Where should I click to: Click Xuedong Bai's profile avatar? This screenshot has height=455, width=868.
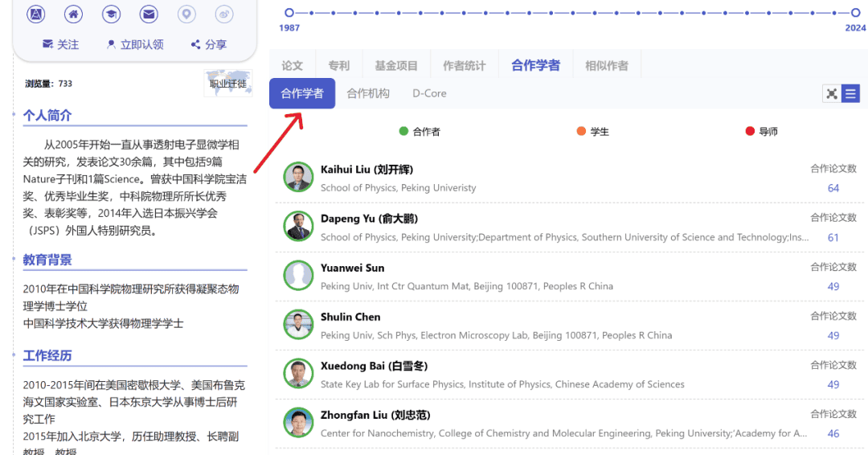point(298,374)
